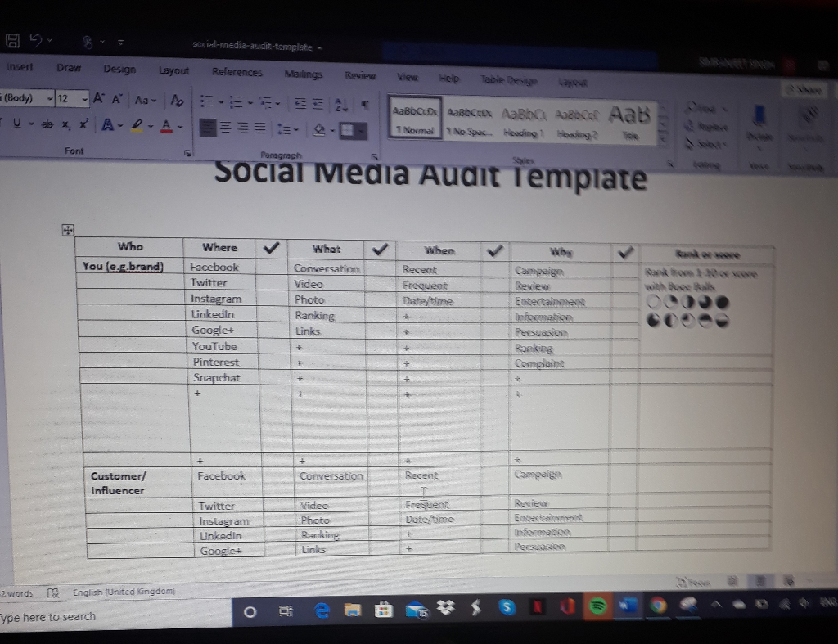The height and width of the screenshot is (644, 838).
Task: Click the Borders icon
Action: click(x=347, y=130)
